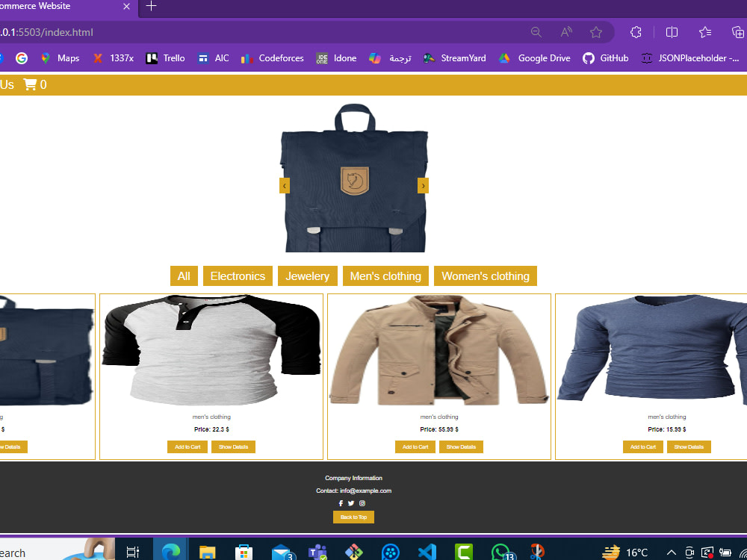Show details of the 22.3 $ shirt
The width and height of the screenshot is (747, 560).
pos(233,447)
